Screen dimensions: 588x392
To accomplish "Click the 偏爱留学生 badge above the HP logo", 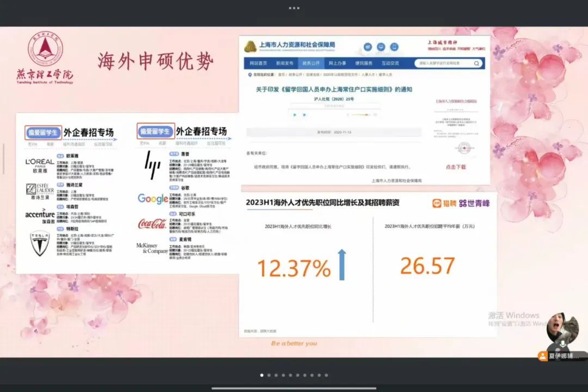I will [156, 131].
